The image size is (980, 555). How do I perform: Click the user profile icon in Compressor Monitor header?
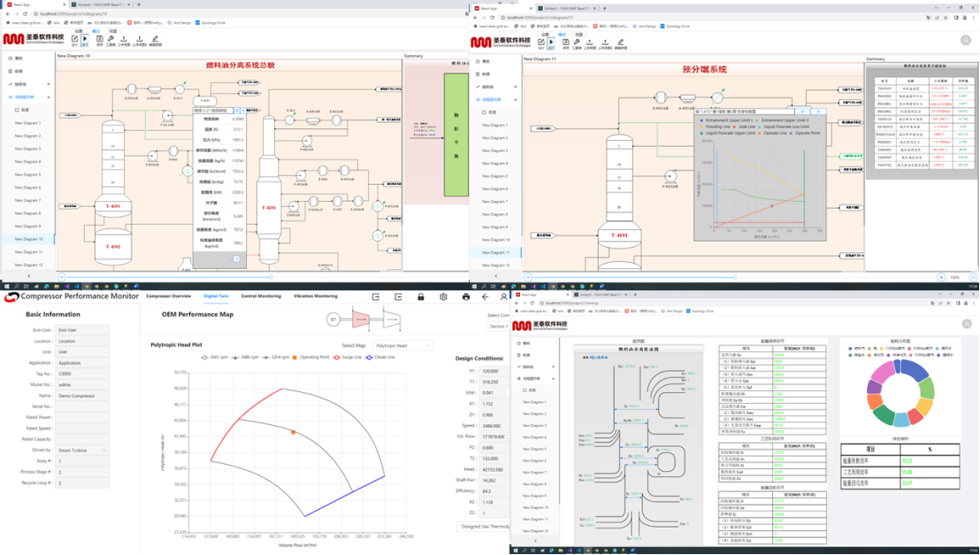pyautogui.click(x=504, y=297)
